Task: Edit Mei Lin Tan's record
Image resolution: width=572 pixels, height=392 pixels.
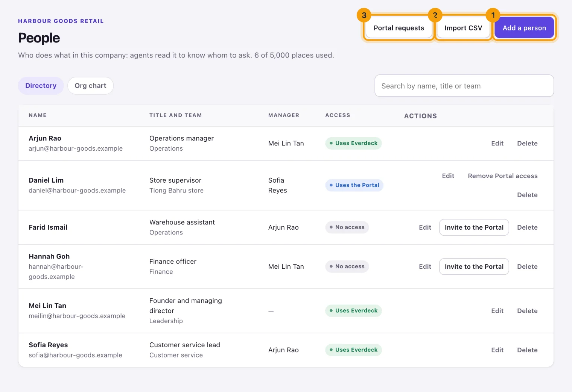Action: tap(497, 311)
